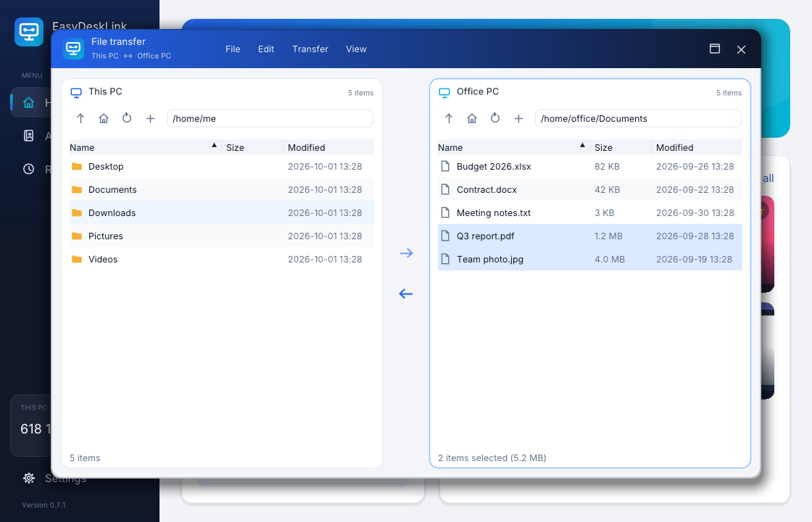Sort This PC list by Modified column
The width and height of the screenshot is (812, 522).
[x=329, y=148]
